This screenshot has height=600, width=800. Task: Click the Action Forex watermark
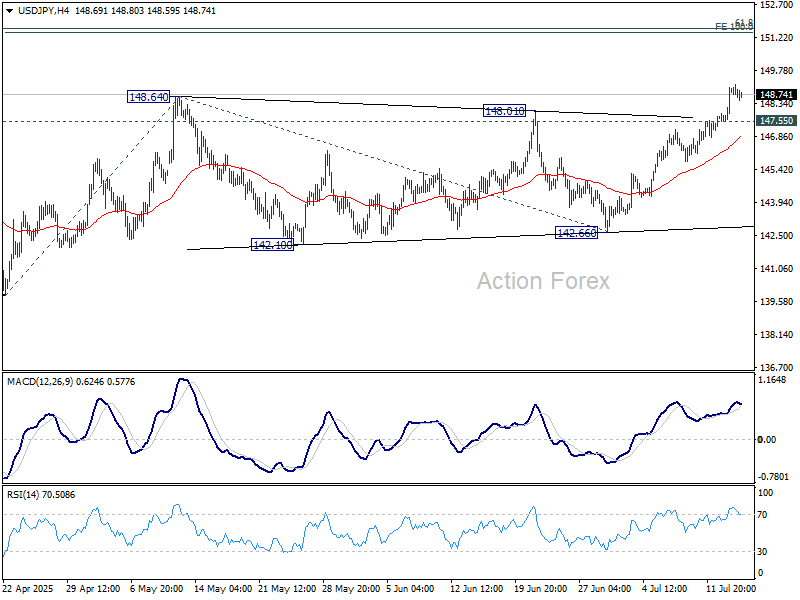543,281
